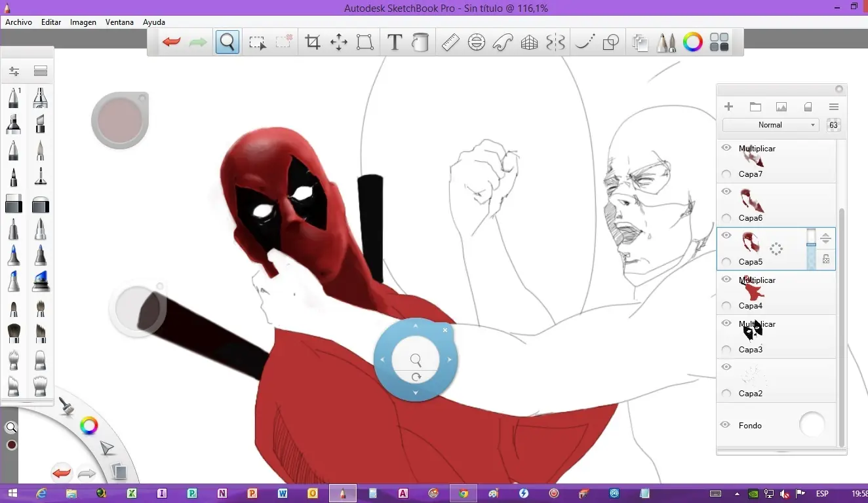The image size is (868, 503).
Task: Close the zoom puck with X
Action: click(x=445, y=330)
